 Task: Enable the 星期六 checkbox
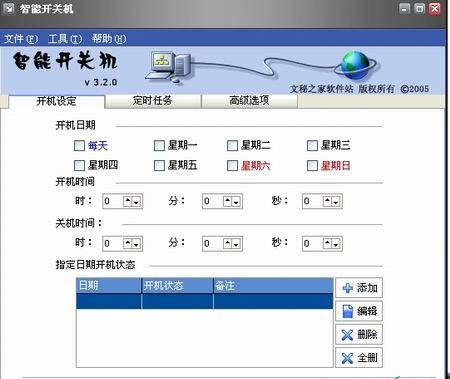232,165
